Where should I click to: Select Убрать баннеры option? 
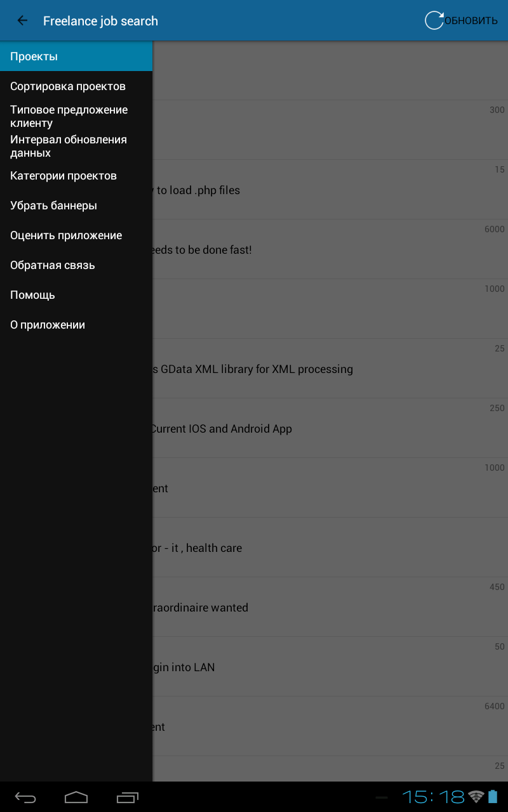pos(76,206)
